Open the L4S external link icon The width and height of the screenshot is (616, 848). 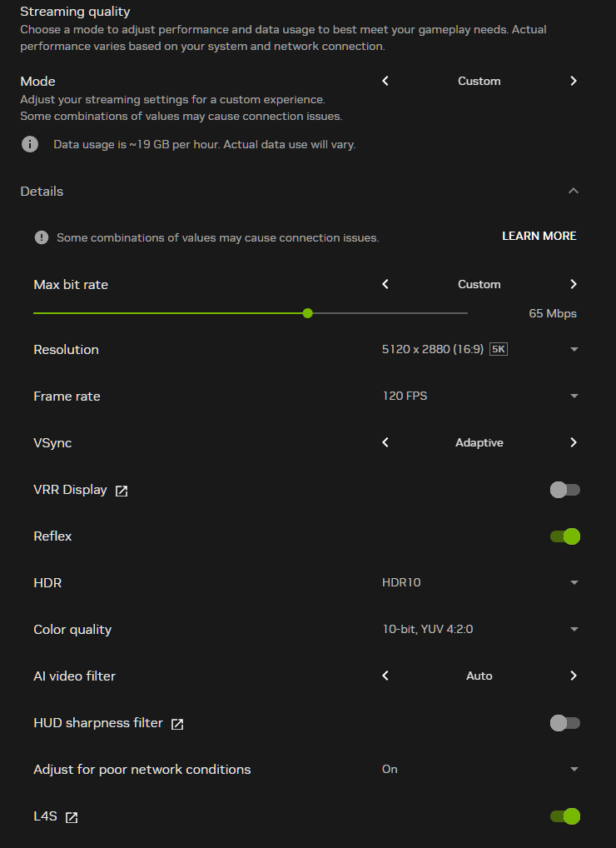(x=71, y=817)
